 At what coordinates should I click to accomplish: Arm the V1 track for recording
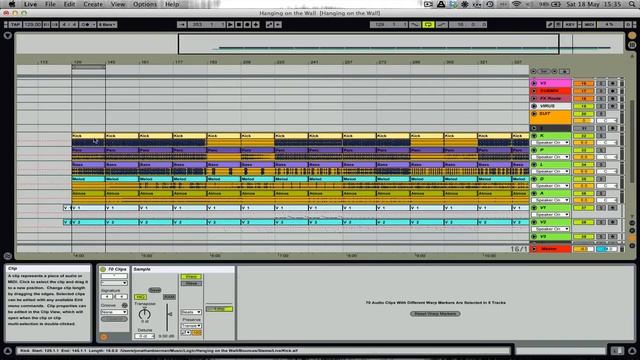pos(612,83)
